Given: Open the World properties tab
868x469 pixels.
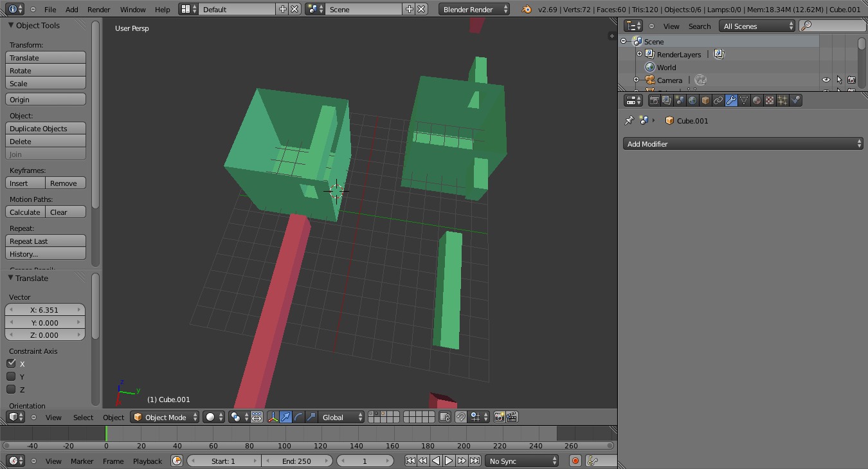Looking at the screenshot, I should (x=692, y=100).
